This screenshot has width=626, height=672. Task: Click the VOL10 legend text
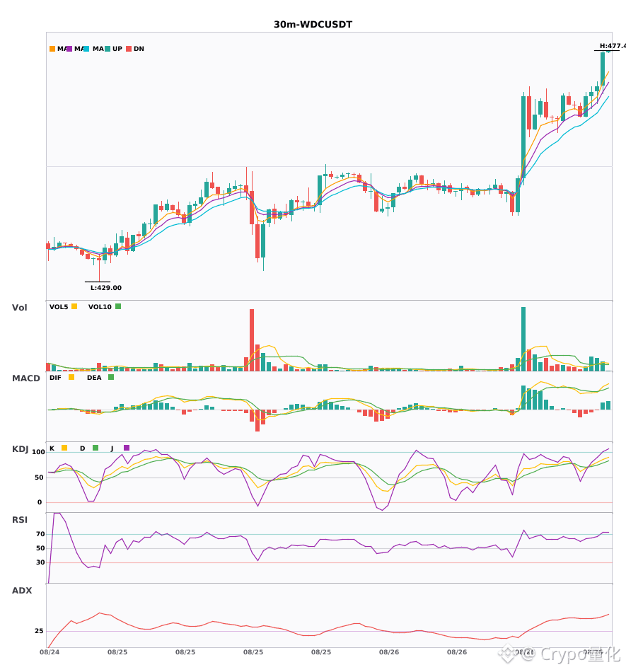[x=100, y=307]
